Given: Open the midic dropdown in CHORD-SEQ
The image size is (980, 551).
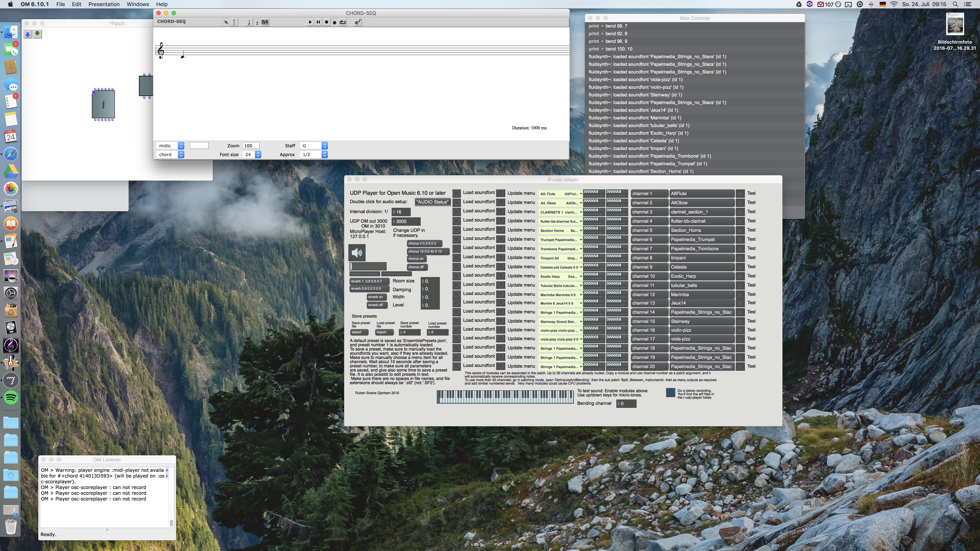Looking at the screenshot, I should (x=170, y=146).
